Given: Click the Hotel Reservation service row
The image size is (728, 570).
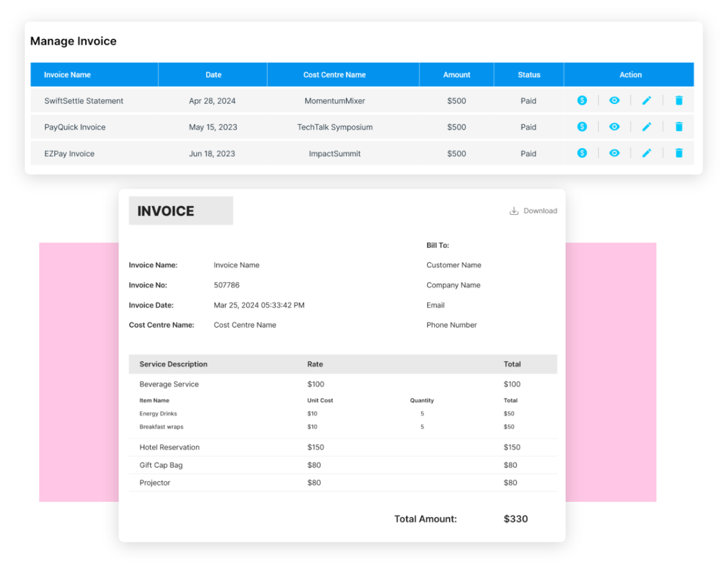Looking at the screenshot, I should click(x=169, y=447).
